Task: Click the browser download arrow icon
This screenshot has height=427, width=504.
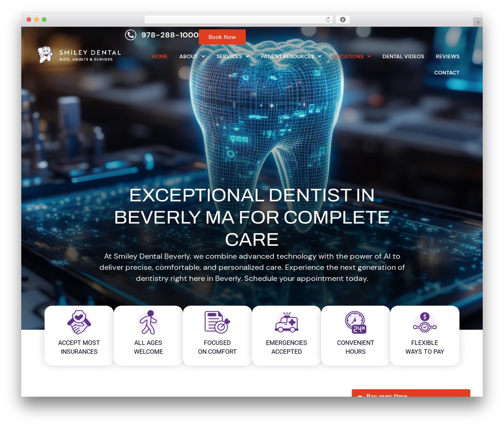Action: [x=343, y=19]
